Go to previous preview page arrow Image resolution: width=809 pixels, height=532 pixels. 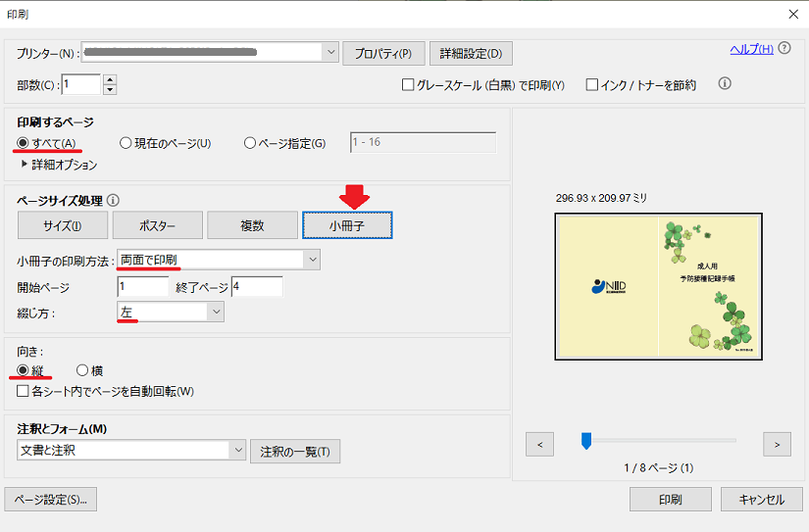click(539, 445)
